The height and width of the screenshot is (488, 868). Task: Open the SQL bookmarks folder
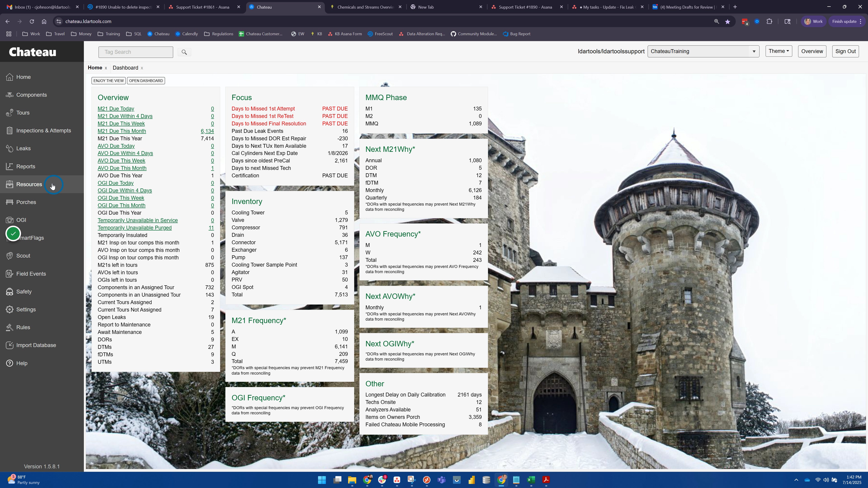(x=134, y=34)
